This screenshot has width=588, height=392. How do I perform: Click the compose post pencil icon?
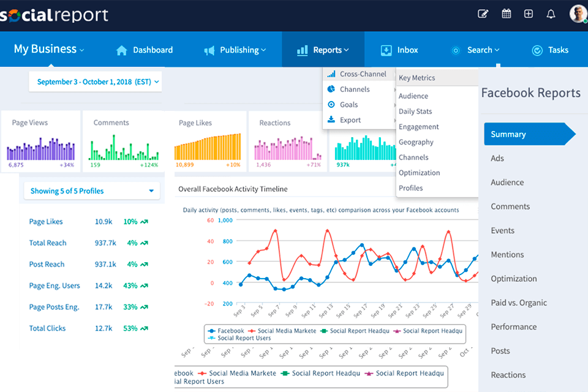[x=483, y=14]
